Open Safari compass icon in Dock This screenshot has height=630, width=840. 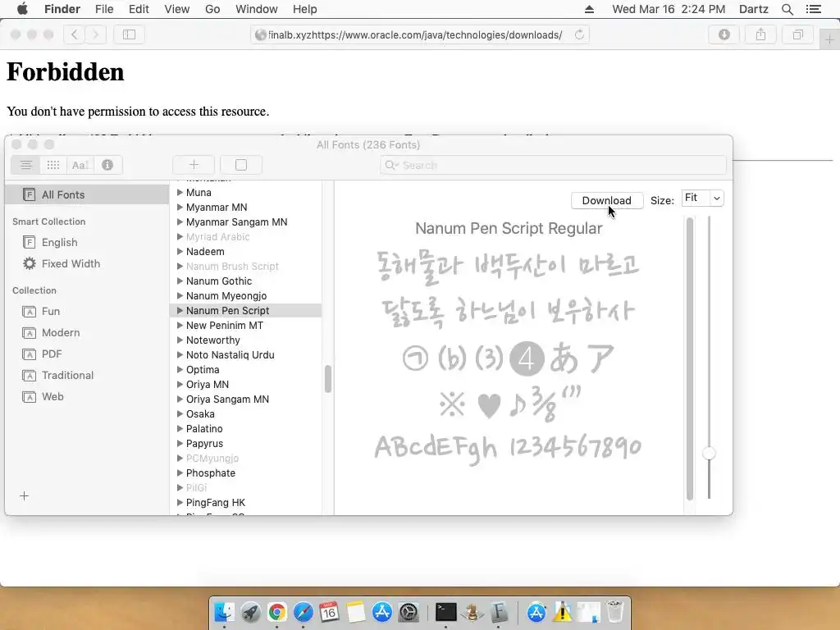click(304, 612)
